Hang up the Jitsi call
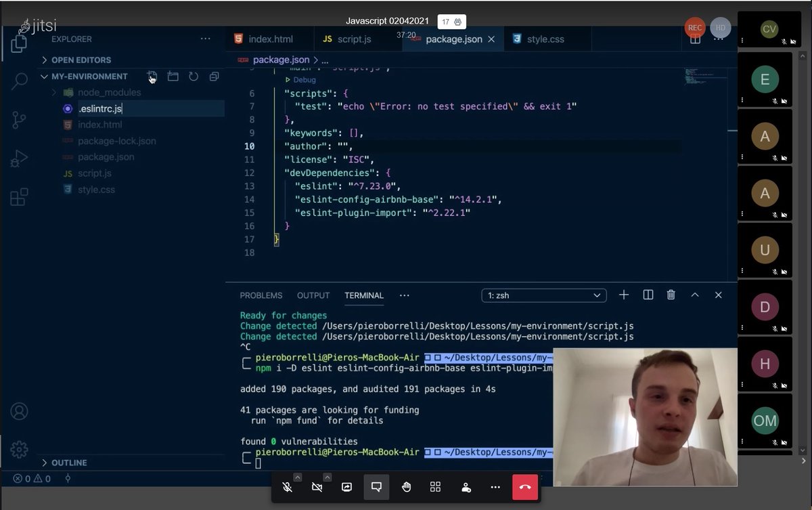Screen dimensions: 812x510 click(x=525, y=487)
